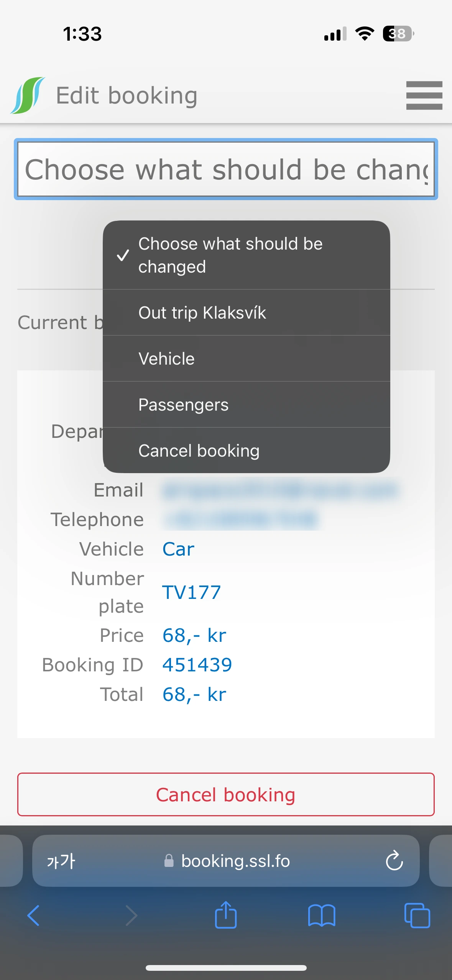Open the hamburger menu
This screenshot has width=452, height=980.
(424, 95)
